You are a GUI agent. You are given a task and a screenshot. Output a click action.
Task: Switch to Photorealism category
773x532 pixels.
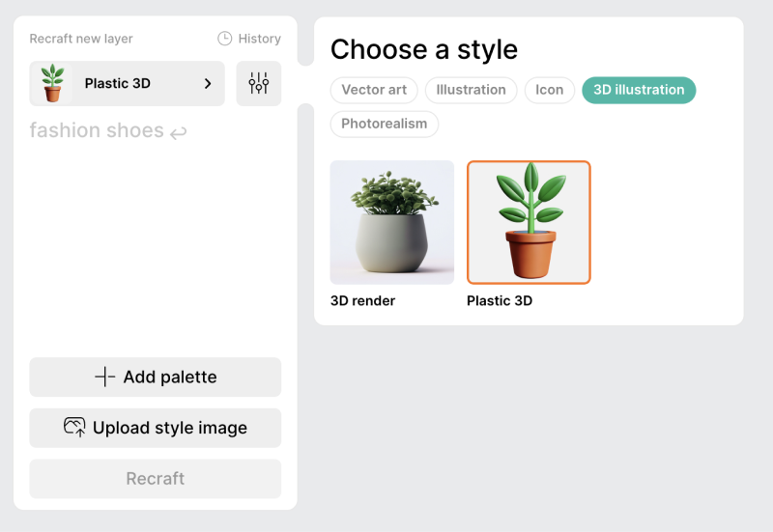[384, 124]
